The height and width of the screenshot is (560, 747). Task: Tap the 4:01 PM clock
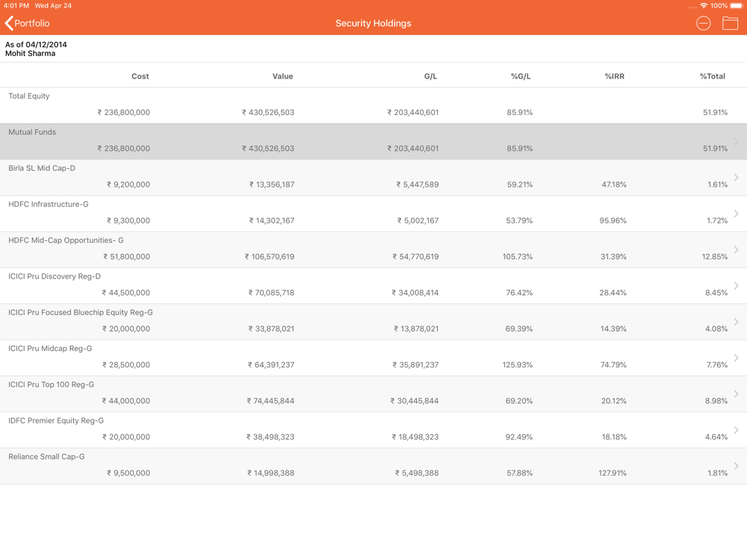pyautogui.click(x=16, y=6)
